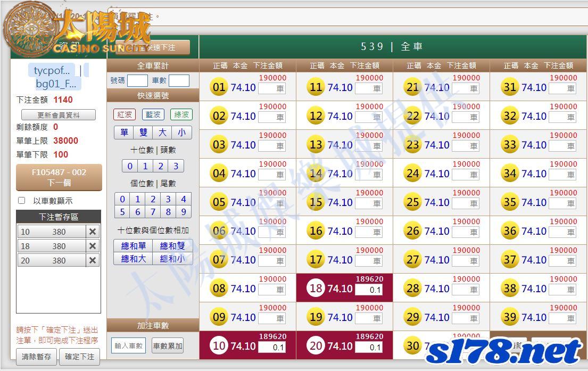Choose odd numbers with 單
Viewport: 588px width, 371px height.
click(x=124, y=133)
